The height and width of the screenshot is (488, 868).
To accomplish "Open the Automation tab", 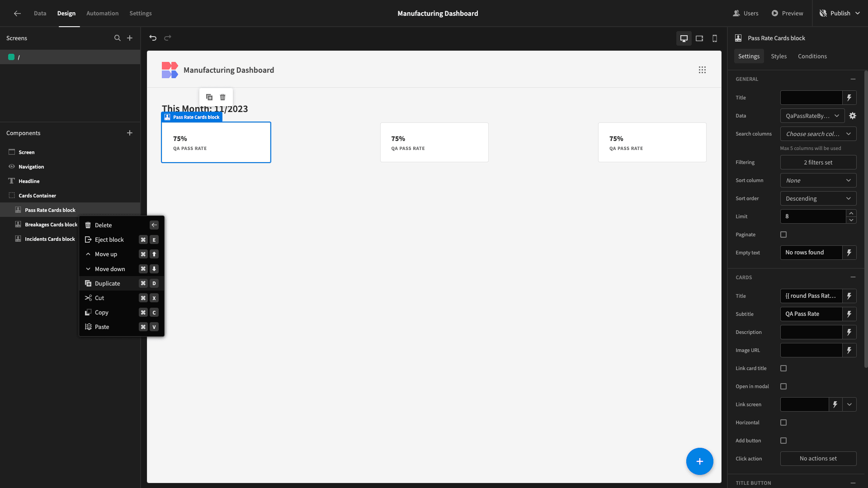I will coord(103,13).
